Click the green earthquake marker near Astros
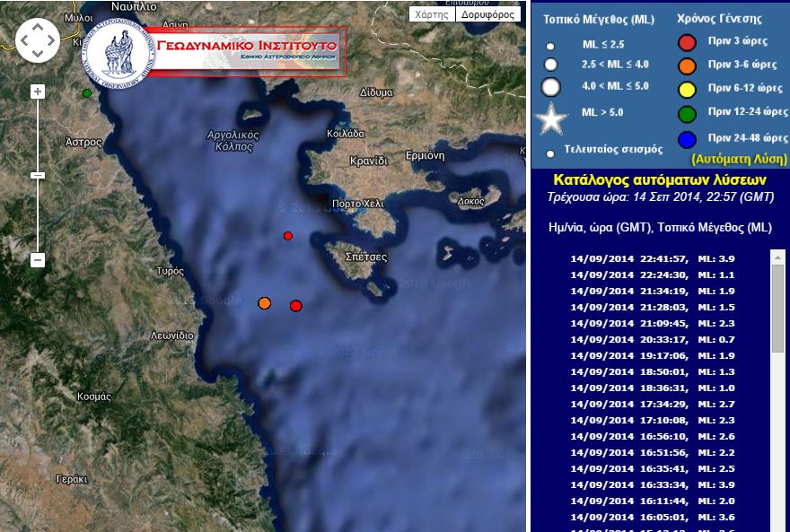Image resolution: width=790 pixels, height=532 pixels. click(x=87, y=92)
